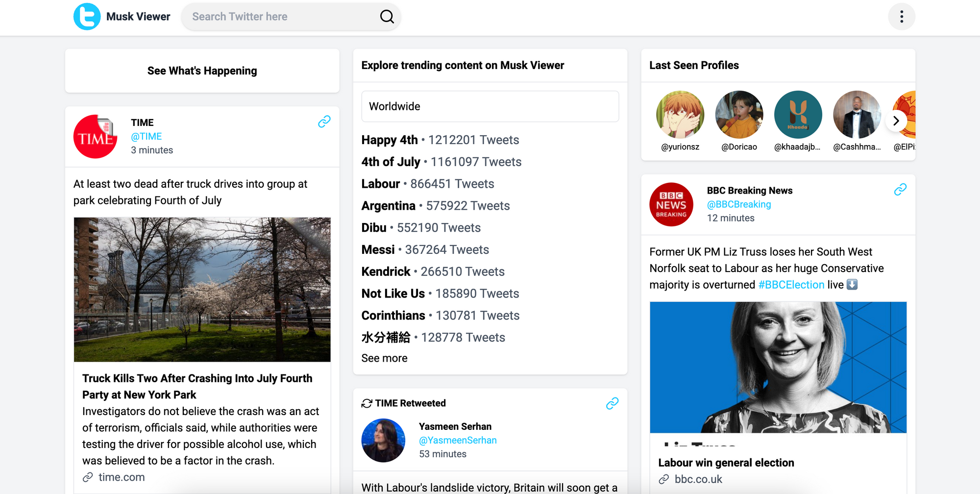
Task: Click the BBC Breaking News account name
Action: (750, 191)
